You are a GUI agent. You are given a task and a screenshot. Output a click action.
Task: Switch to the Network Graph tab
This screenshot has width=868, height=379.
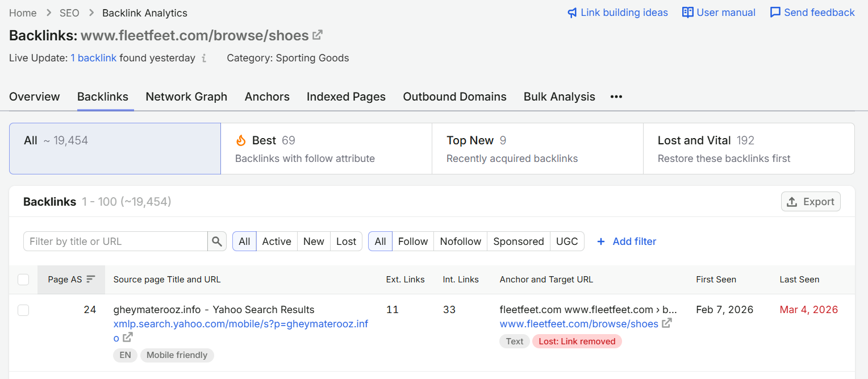click(186, 97)
